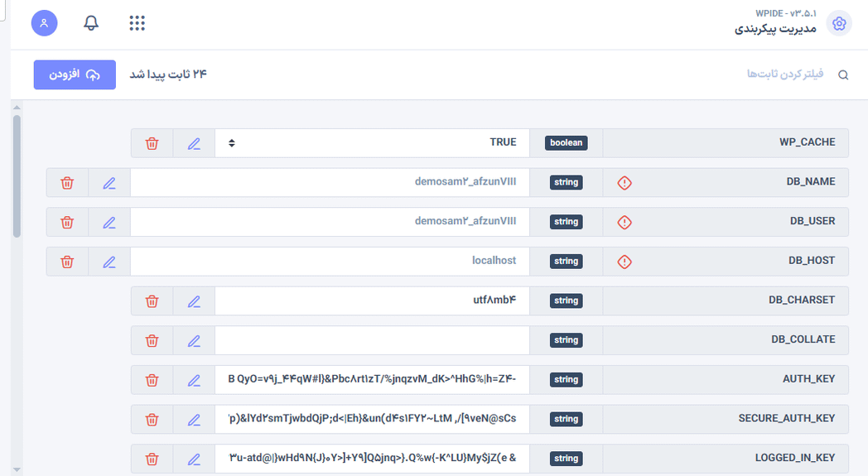Screen dimensions: 868x476
Task: Focus the filter constants search field
Action: point(745,75)
